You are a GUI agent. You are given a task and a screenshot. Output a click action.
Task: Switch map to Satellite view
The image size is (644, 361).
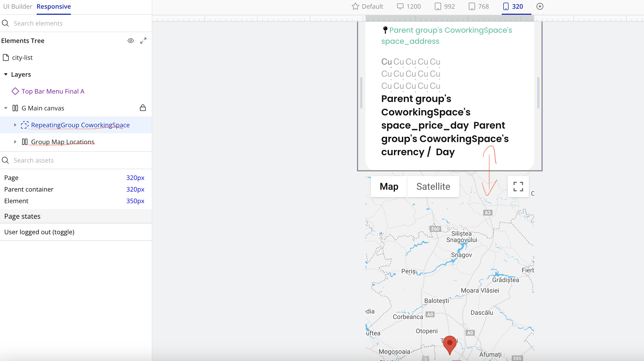(x=433, y=187)
